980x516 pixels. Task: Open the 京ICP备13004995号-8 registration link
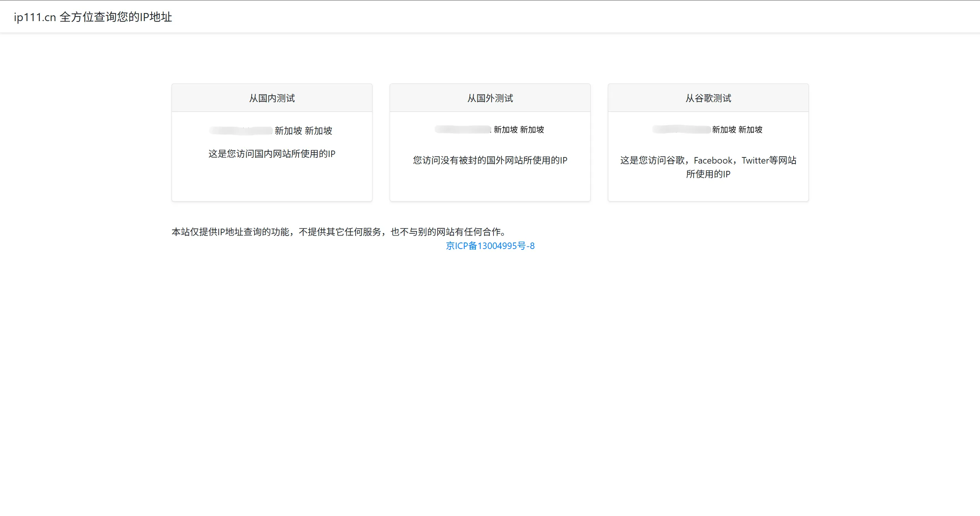(x=490, y=246)
